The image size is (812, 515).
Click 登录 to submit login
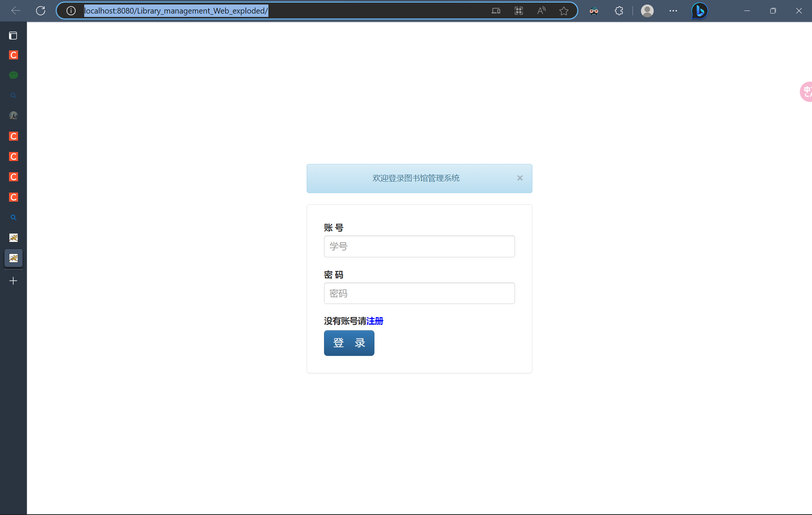coord(349,343)
